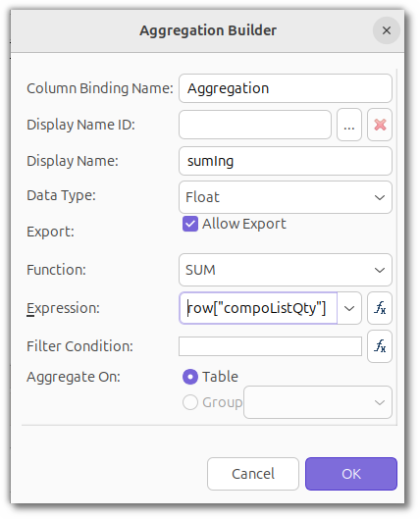The image size is (420, 519).
Task: Cancel the aggregation dialog
Action: click(253, 474)
